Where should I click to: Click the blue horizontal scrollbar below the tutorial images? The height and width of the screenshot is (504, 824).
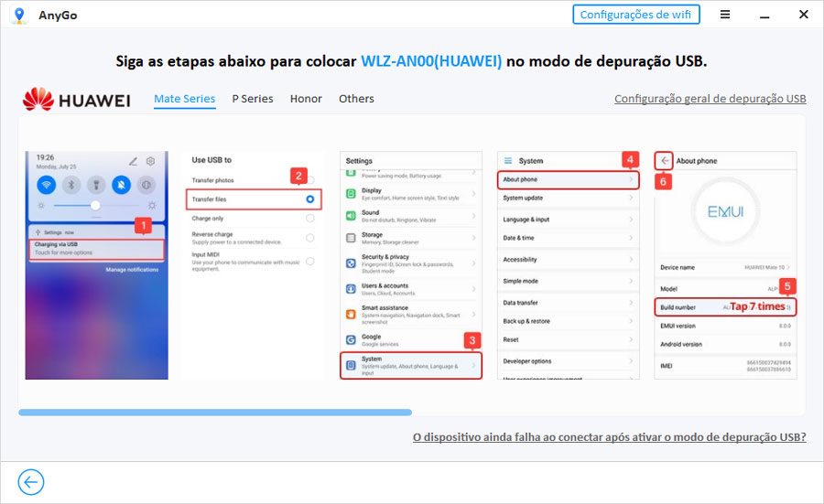click(x=215, y=413)
